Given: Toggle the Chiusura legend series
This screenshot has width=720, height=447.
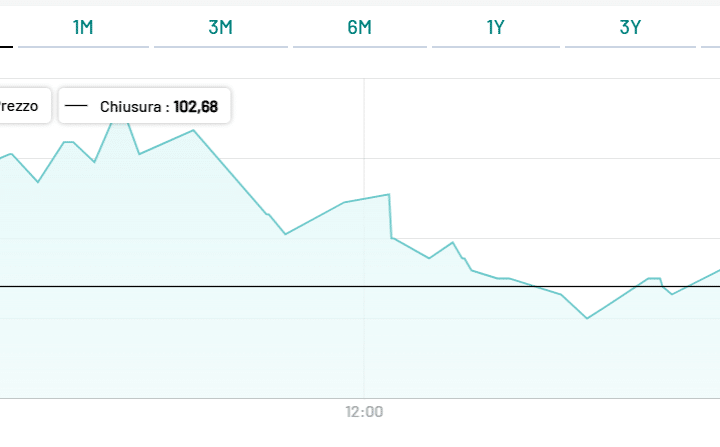Looking at the screenshot, I should (x=145, y=106).
